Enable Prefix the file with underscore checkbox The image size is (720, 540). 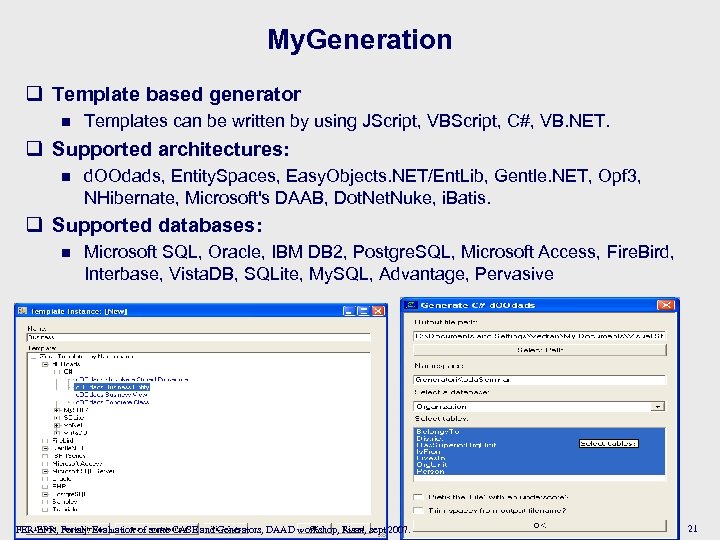(418, 497)
